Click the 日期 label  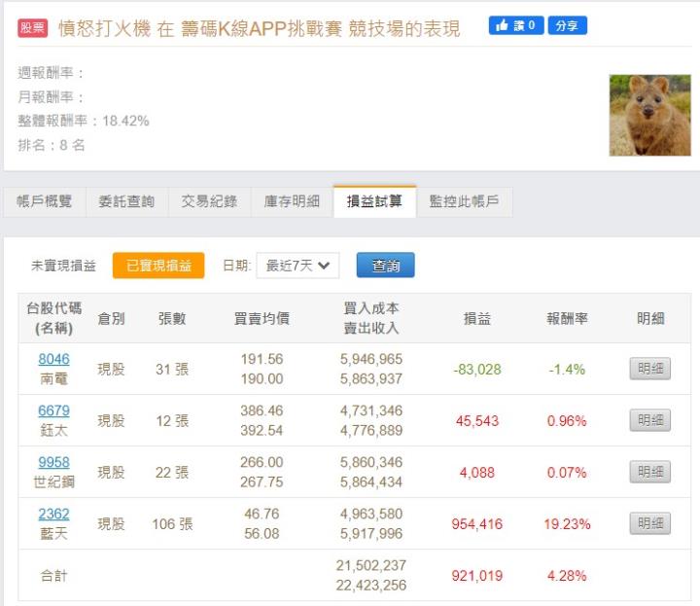tap(236, 266)
